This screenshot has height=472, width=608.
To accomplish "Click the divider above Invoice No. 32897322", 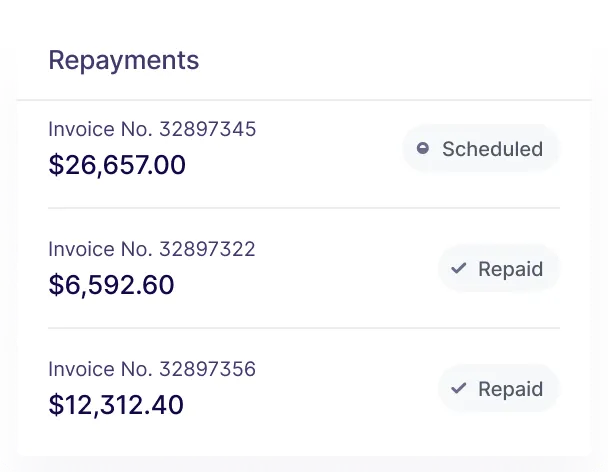I will coord(304,208).
